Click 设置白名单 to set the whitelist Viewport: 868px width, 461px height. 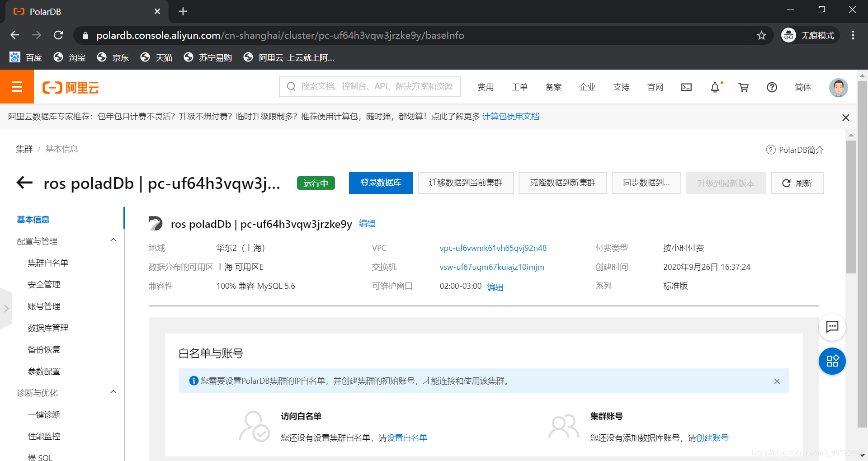point(406,437)
